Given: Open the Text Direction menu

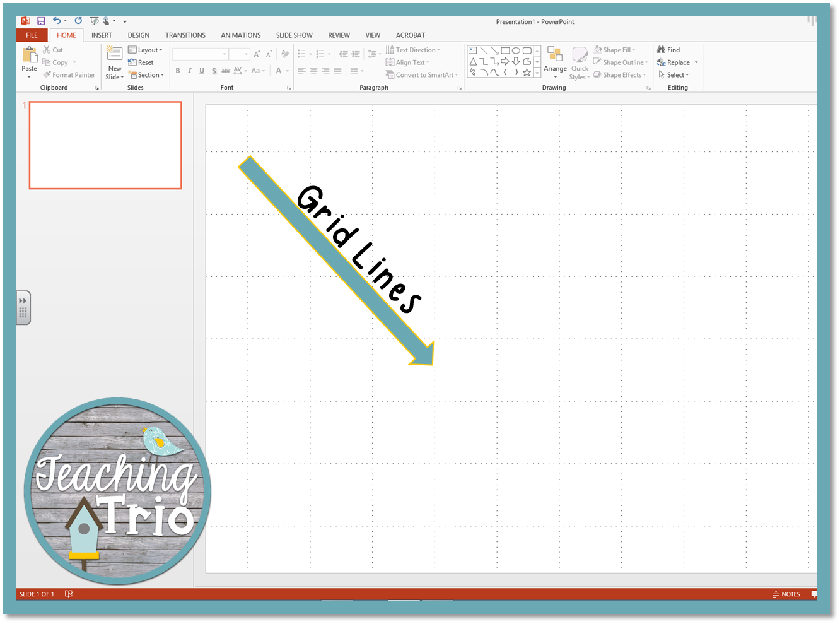Looking at the screenshot, I should [416, 49].
